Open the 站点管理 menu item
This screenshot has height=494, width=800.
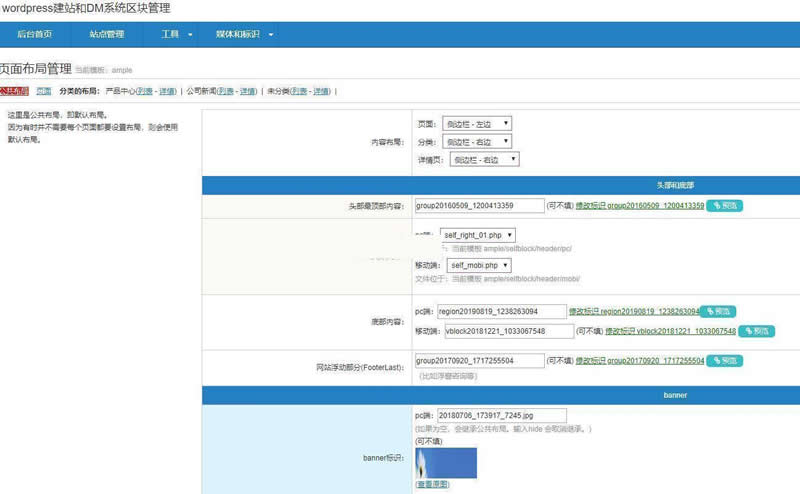(x=106, y=34)
